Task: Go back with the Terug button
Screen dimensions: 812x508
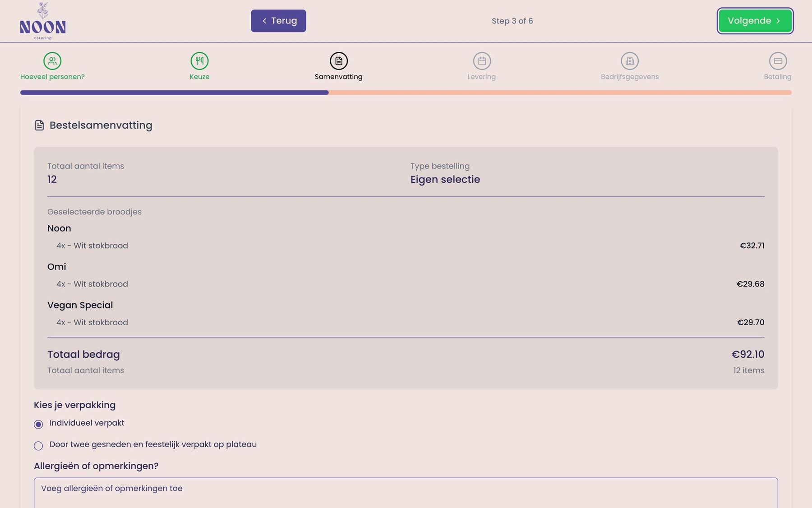Action: coord(278,21)
